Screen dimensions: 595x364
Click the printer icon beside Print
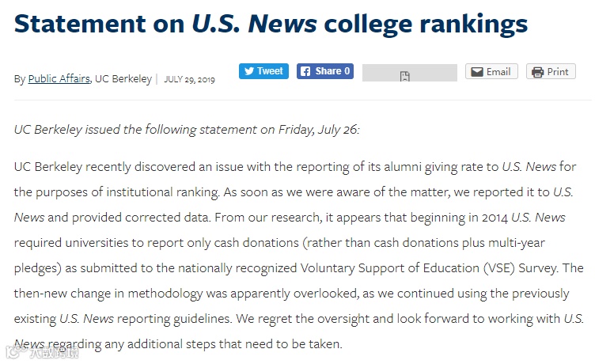tap(538, 72)
